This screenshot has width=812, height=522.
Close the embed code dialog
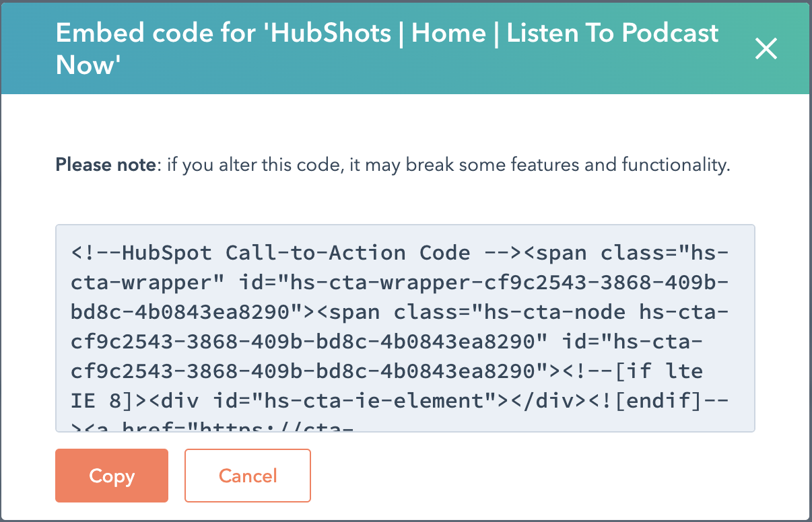click(x=766, y=48)
